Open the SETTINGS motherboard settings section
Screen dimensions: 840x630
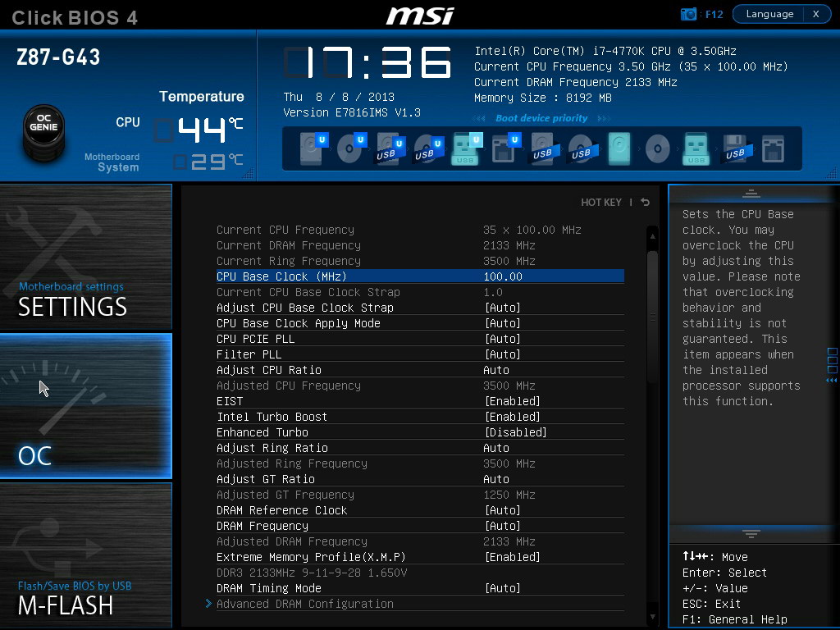85,257
